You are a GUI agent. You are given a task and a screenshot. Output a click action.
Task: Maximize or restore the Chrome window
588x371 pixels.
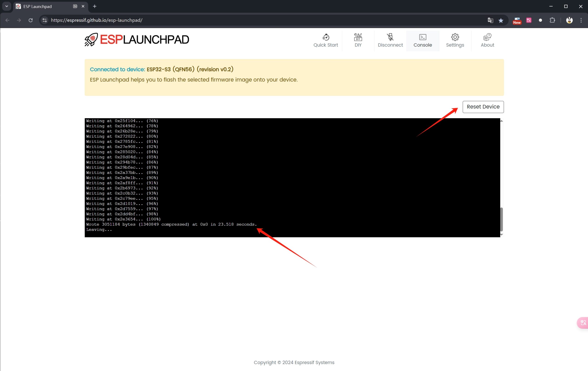566,6
